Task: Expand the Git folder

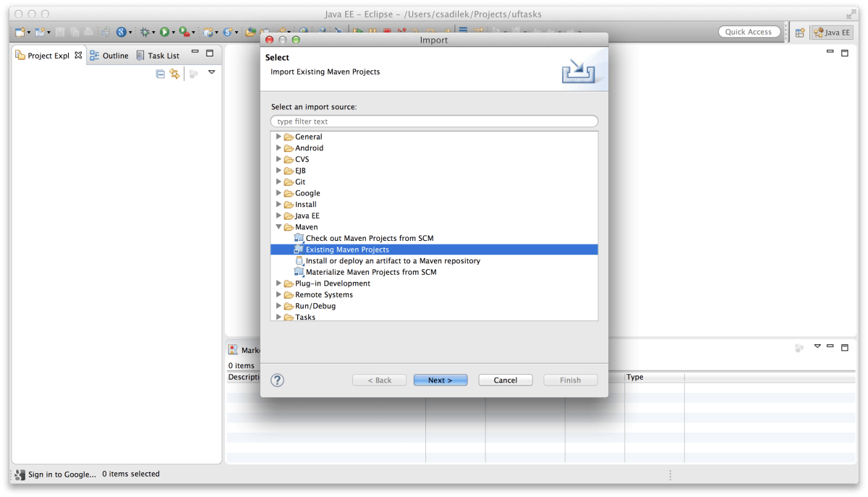Action: pyautogui.click(x=278, y=182)
